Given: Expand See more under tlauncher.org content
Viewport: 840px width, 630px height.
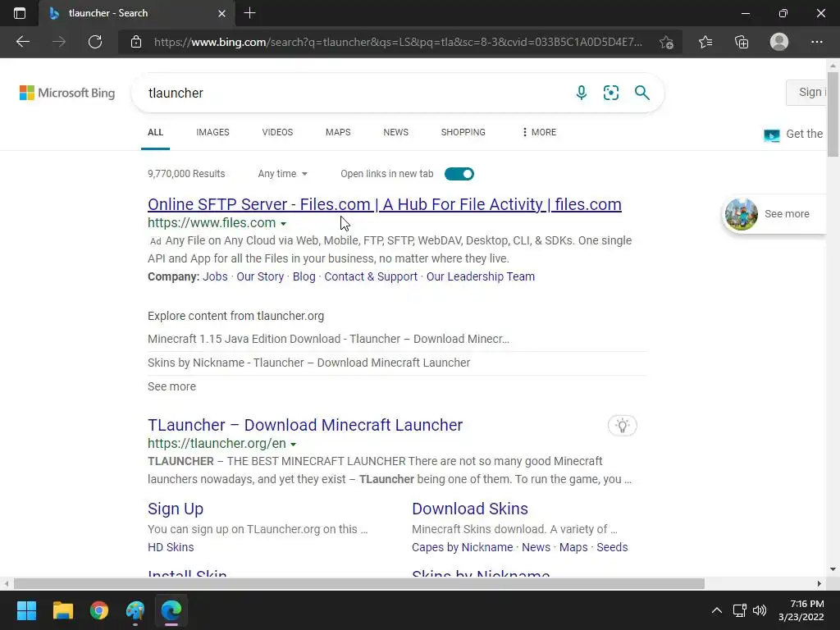Looking at the screenshot, I should (171, 386).
